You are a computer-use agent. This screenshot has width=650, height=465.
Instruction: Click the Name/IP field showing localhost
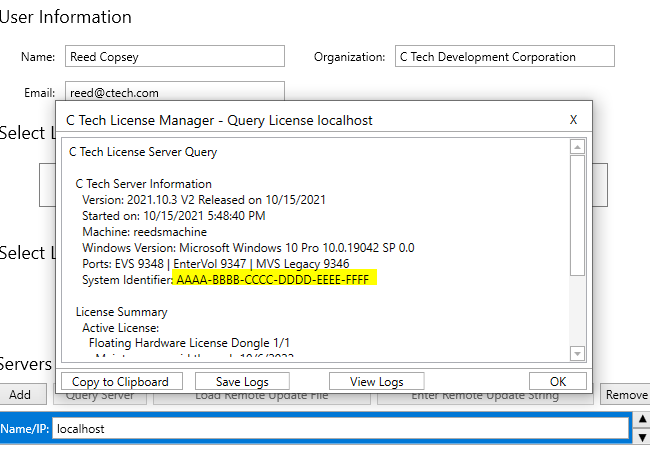click(x=340, y=428)
